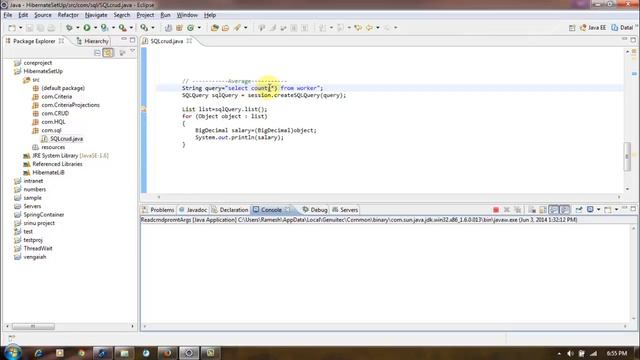The height and width of the screenshot is (360, 640).
Task: Click the Windows Start button
Action: (x=12, y=352)
